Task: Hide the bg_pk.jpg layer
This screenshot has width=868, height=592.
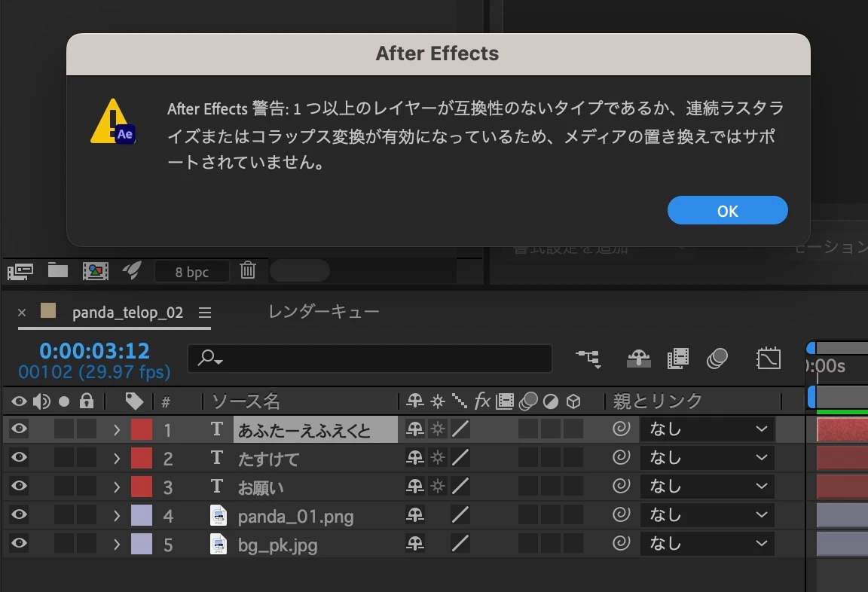Action: tap(19, 543)
